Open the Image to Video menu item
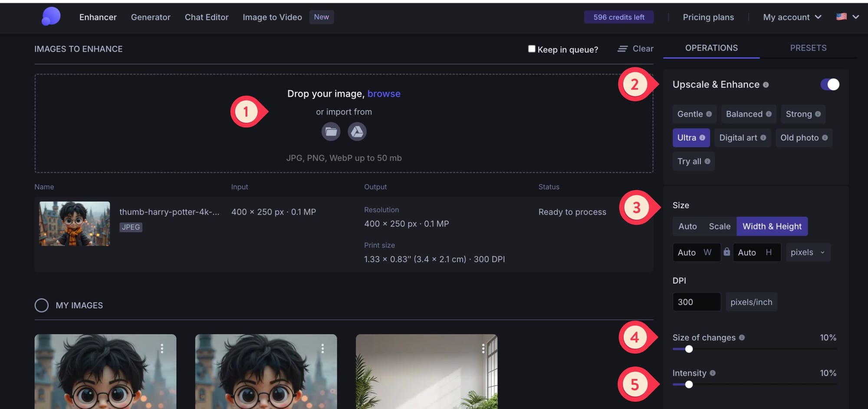 click(x=272, y=17)
